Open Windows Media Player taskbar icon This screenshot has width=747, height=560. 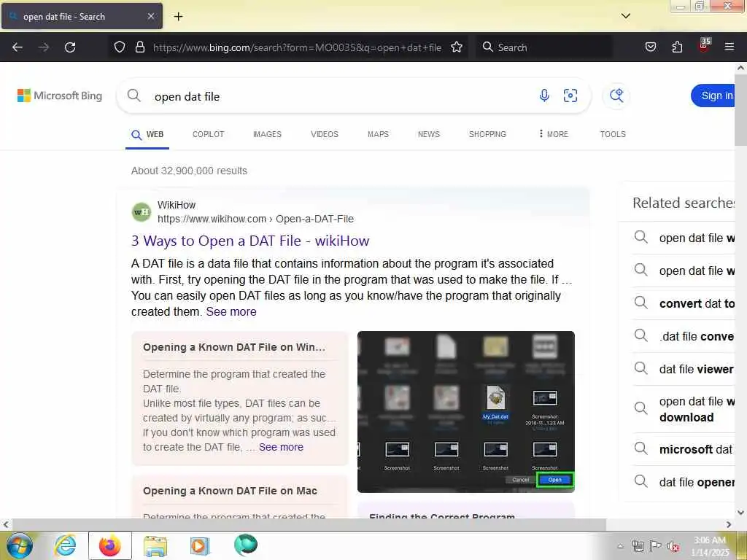point(200,545)
